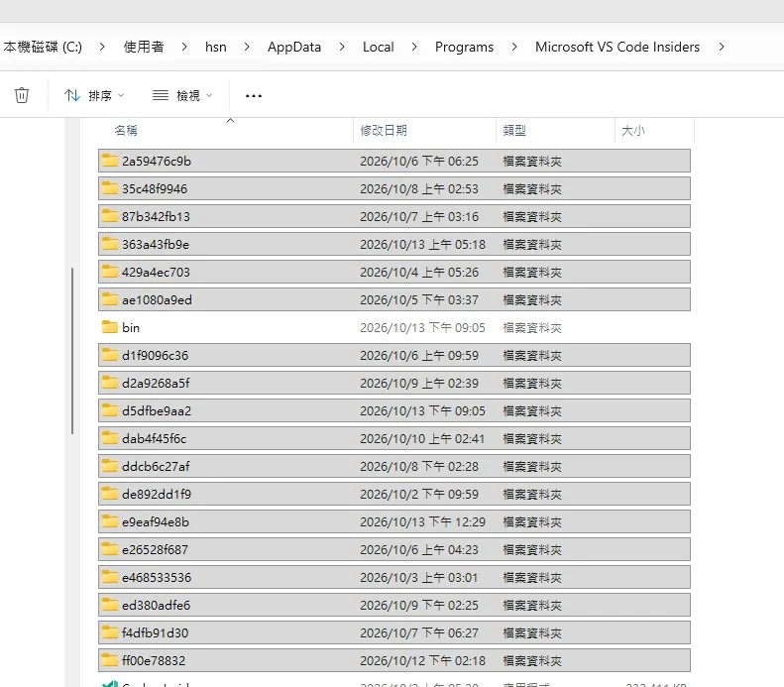The height and width of the screenshot is (687, 784).
Task: Click the bin folder icon
Action: (x=109, y=327)
